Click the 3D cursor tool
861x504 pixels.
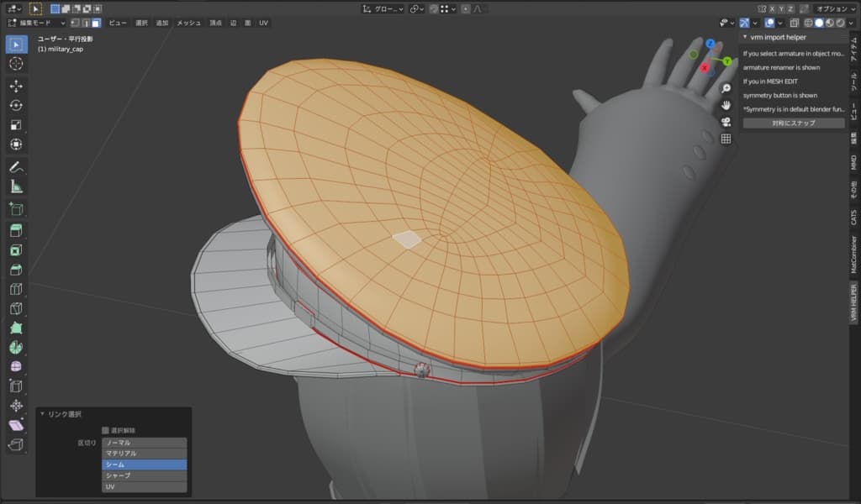tap(16, 64)
